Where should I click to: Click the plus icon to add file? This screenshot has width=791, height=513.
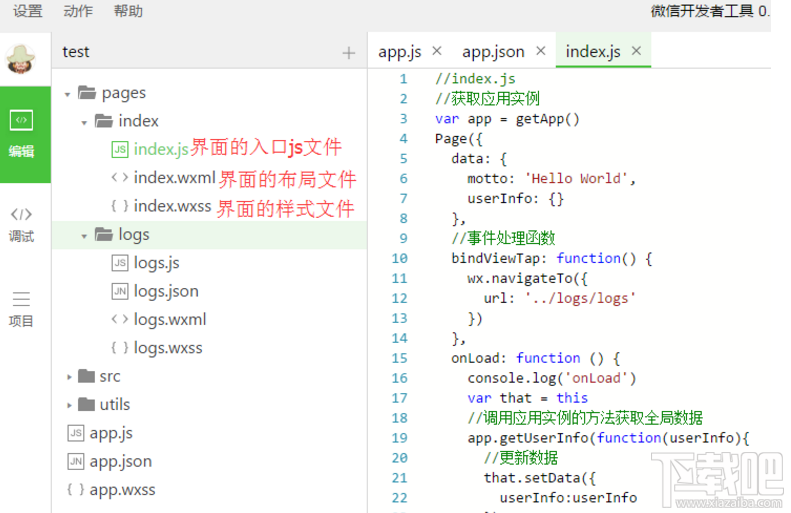click(x=348, y=53)
